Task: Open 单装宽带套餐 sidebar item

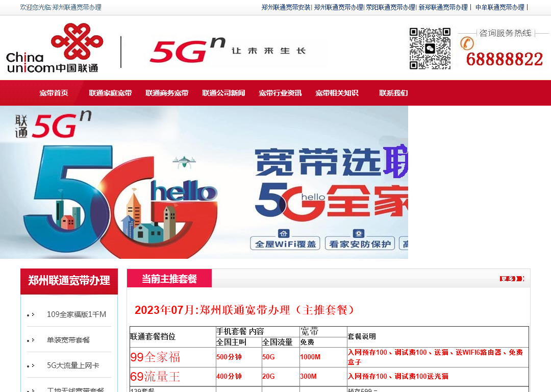Action: (x=68, y=340)
